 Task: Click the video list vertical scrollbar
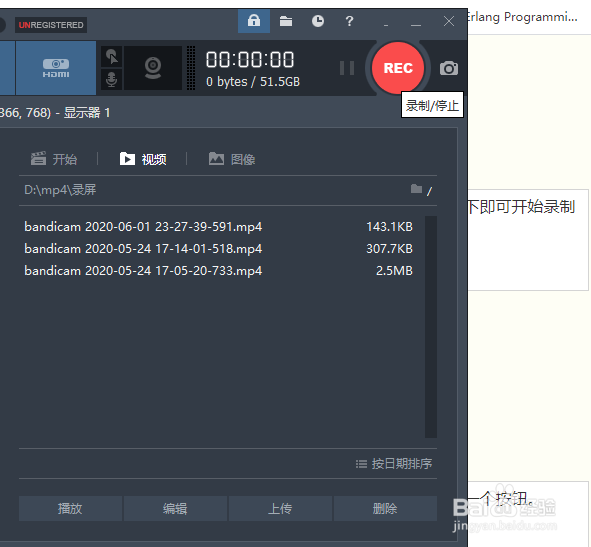pyautogui.click(x=431, y=326)
